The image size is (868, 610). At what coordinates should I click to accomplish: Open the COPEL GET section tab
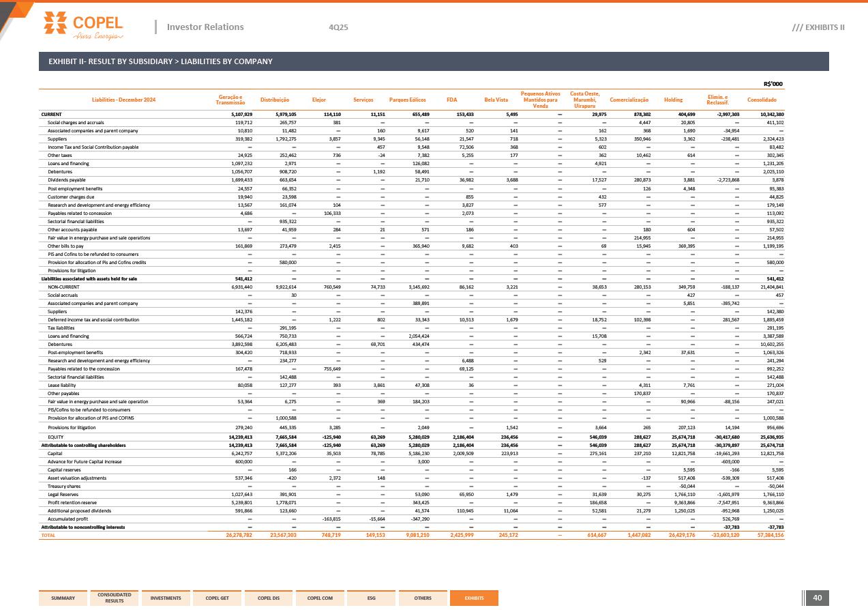click(217, 598)
